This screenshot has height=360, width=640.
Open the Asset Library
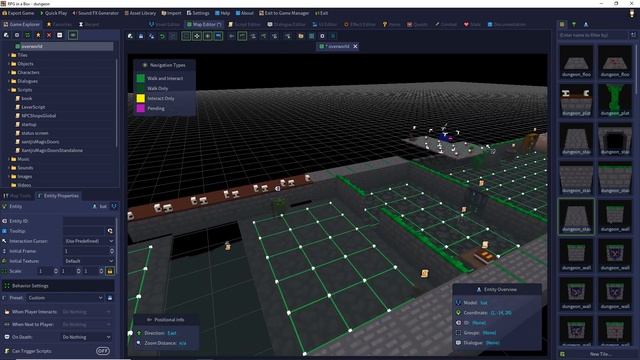pyautogui.click(x=140, y=13)
